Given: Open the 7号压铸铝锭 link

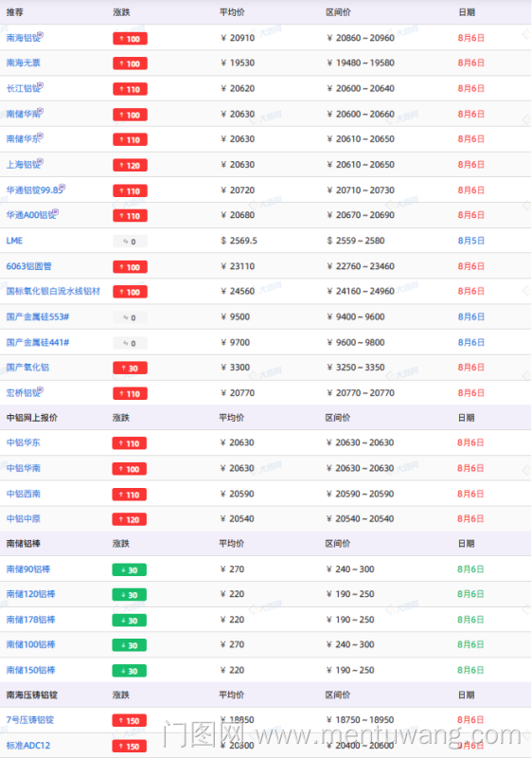Looking at the screenshot, I should tap(30, 720).
